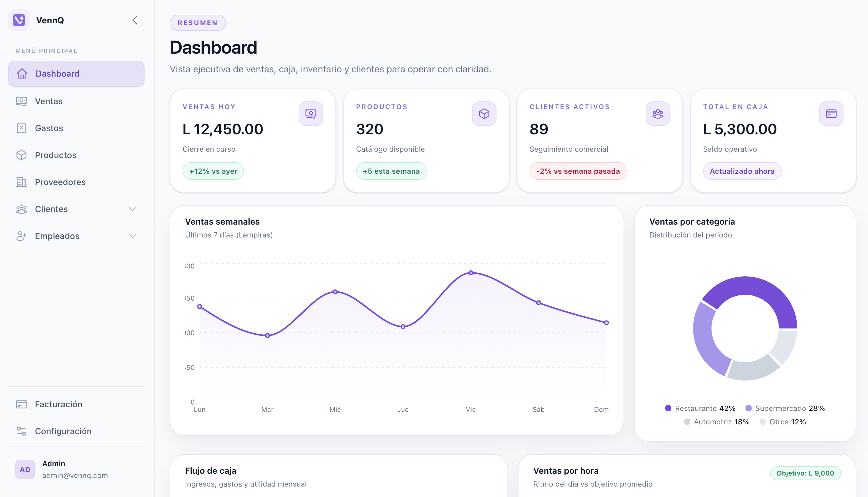Click the Resumen badge
Viewport: 868px width, 497px height.
[x=198, y=23]
